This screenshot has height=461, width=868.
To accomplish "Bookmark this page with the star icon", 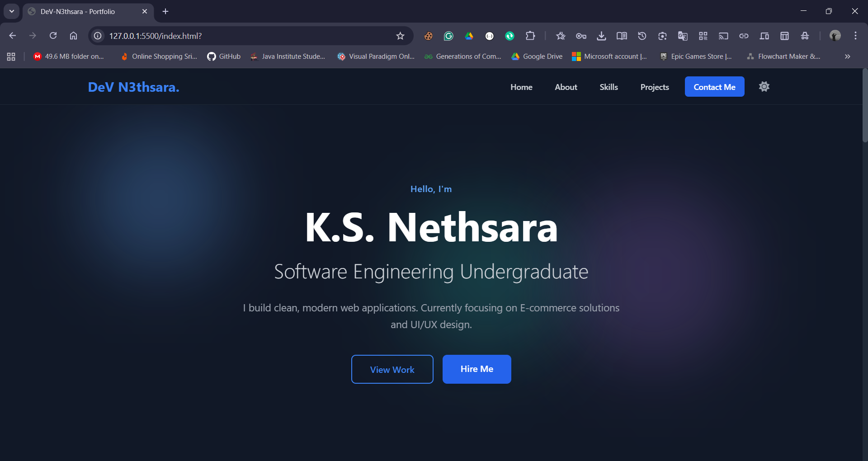I will 401,36.
